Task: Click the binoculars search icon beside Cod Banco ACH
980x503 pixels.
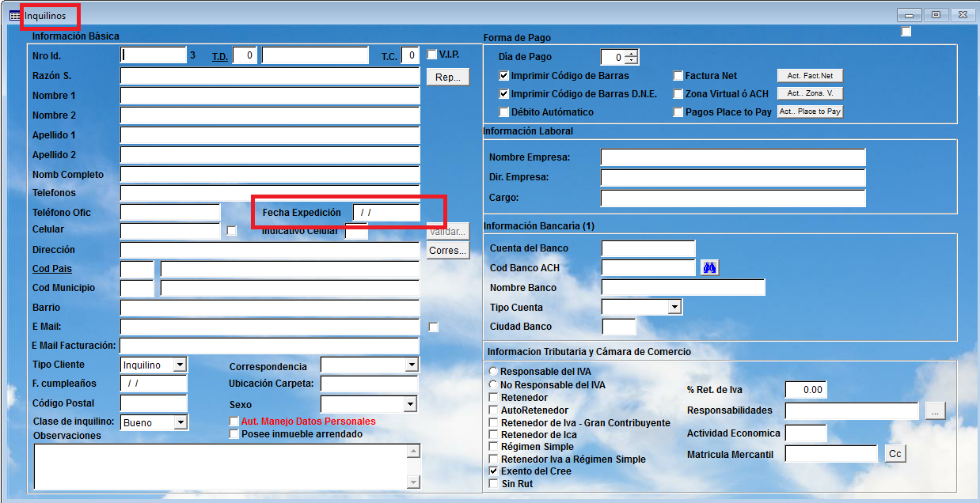Action: 710,268
